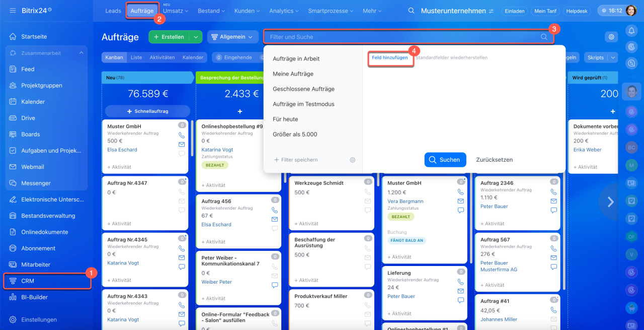Expand the Mehr dropdown menu
The width and height of the screenshot is (644, 330).
click(x=372, y=11)
